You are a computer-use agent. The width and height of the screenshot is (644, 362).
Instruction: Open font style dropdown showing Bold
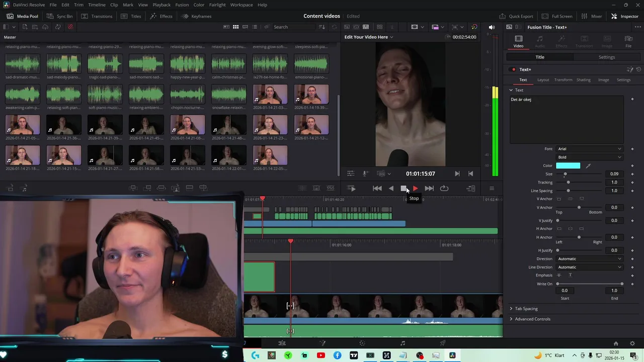coord(589,157)
